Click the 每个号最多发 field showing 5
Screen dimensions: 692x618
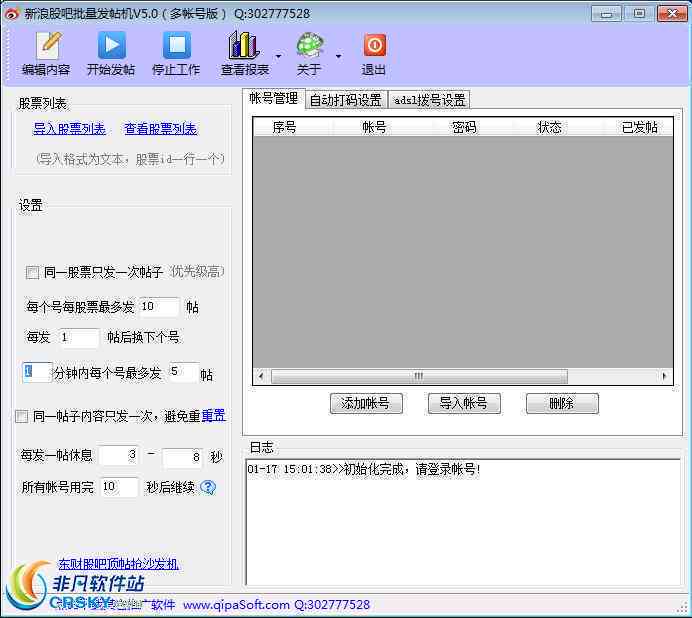(x=184, y=373)
